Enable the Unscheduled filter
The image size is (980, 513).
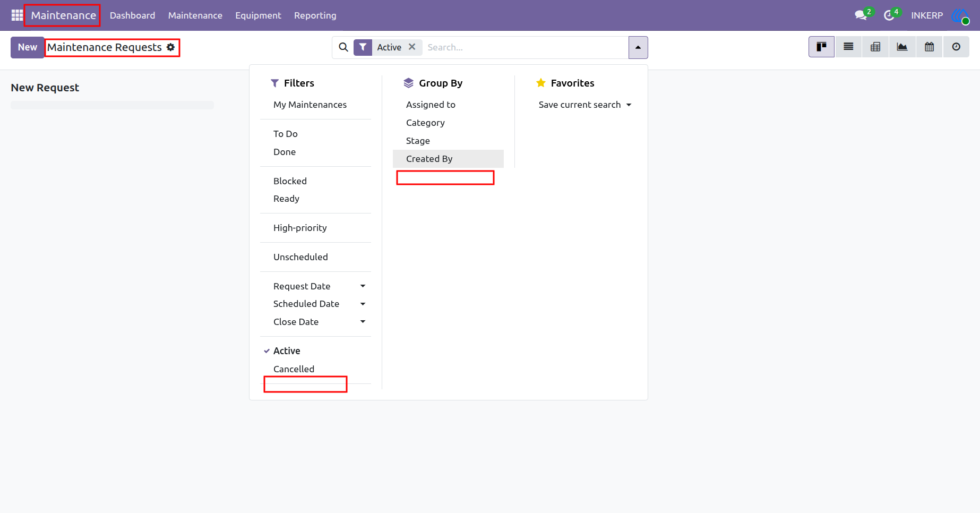(315, 257)
